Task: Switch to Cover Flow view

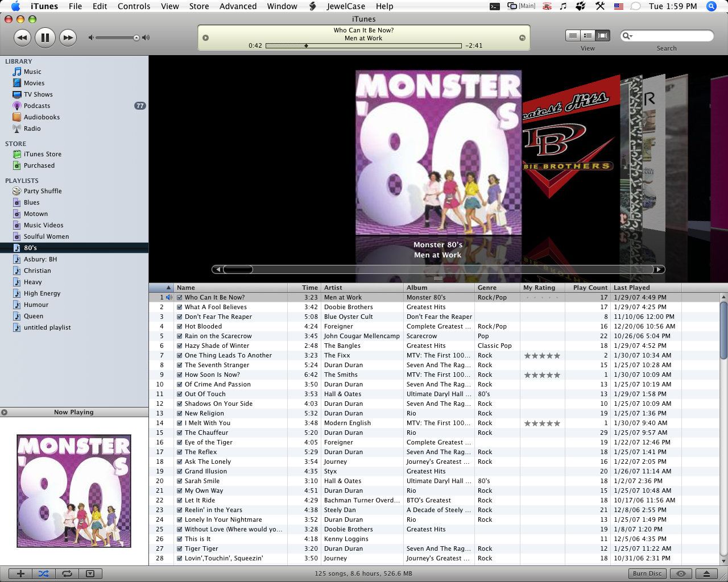Action: (x=602, y=36)
